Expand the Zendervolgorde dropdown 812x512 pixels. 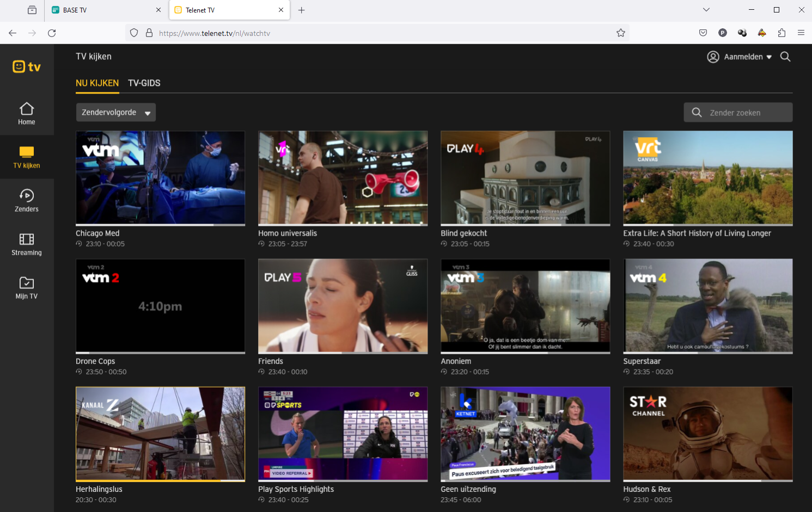pos(115,113)
